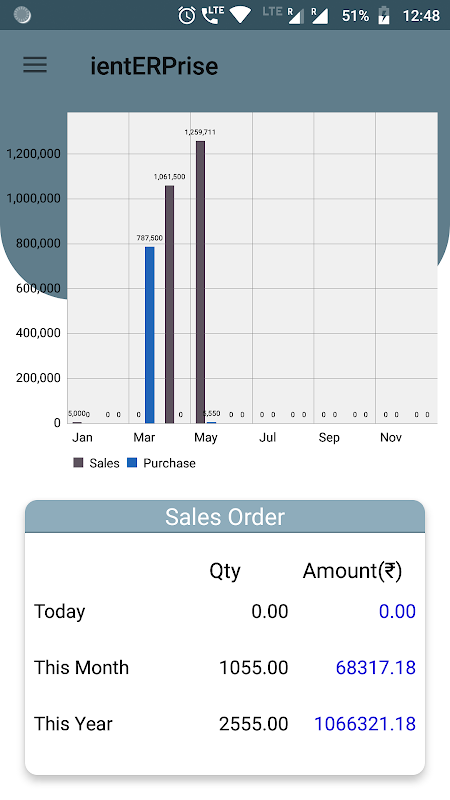Select the March purchase bar 787,500

coord(149,335)
